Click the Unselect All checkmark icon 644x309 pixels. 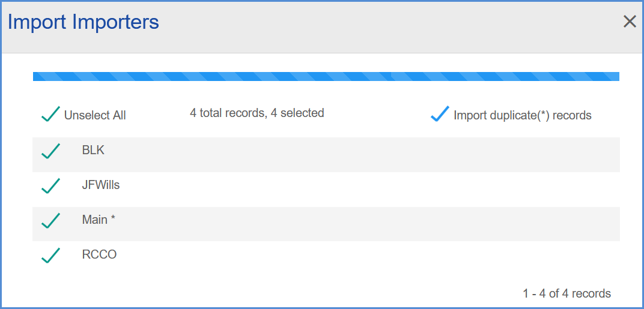pos(50,114)
